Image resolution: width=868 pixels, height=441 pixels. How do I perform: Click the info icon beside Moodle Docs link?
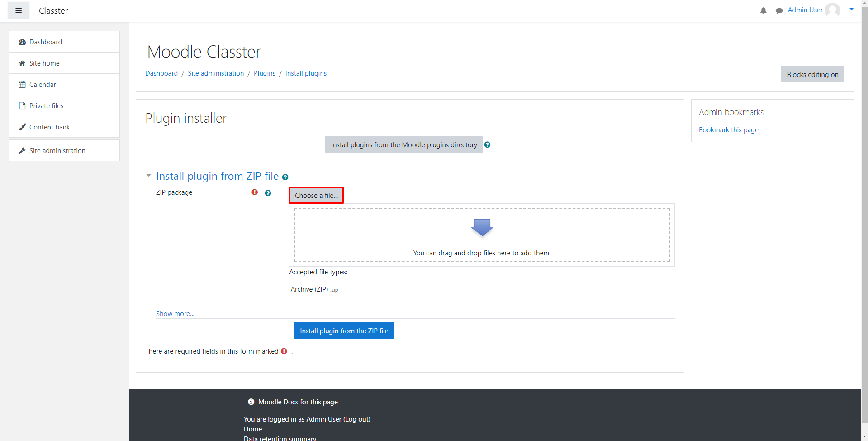(x=251, y=402)
